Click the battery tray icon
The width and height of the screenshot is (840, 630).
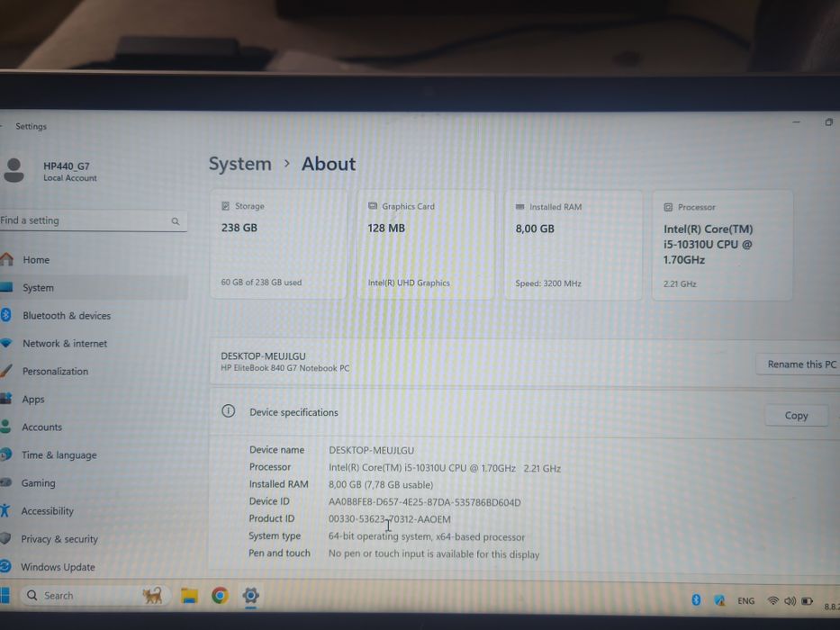(x=807, y=601)
